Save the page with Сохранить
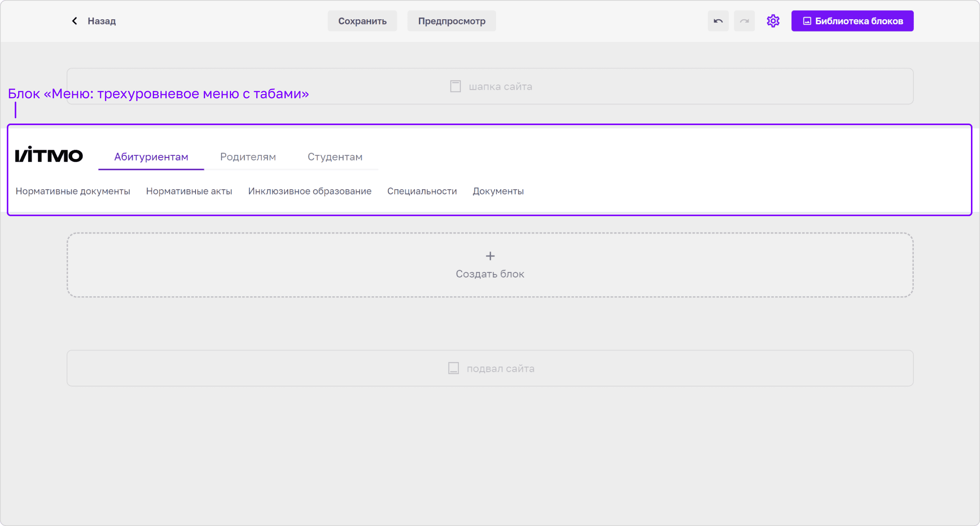The width and height of the screenshot is (980, 526). click(362, 21)
